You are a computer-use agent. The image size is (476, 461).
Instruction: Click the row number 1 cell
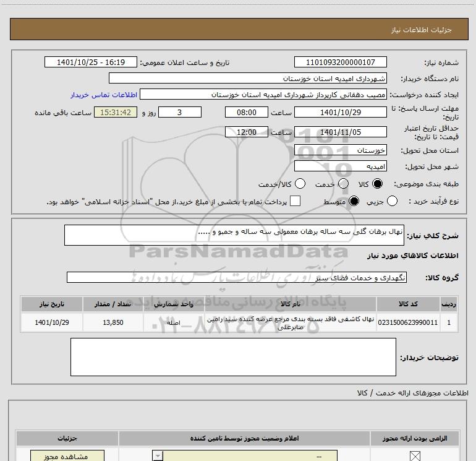point(449,322)
